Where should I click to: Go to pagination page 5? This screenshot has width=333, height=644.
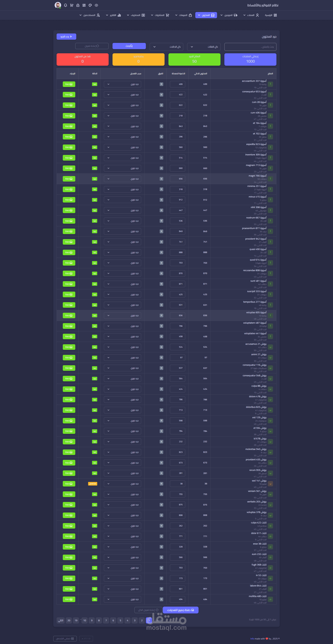click(x=120, y=620)
